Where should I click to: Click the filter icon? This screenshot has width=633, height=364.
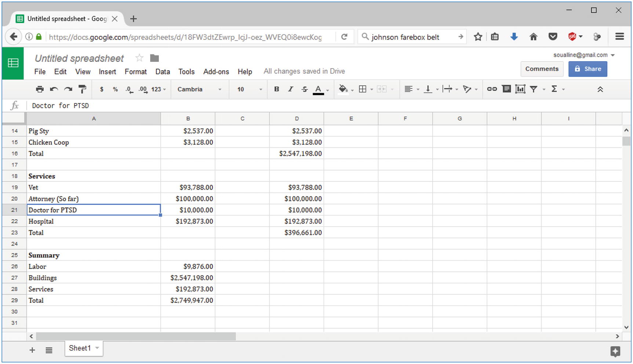point(534,89)
